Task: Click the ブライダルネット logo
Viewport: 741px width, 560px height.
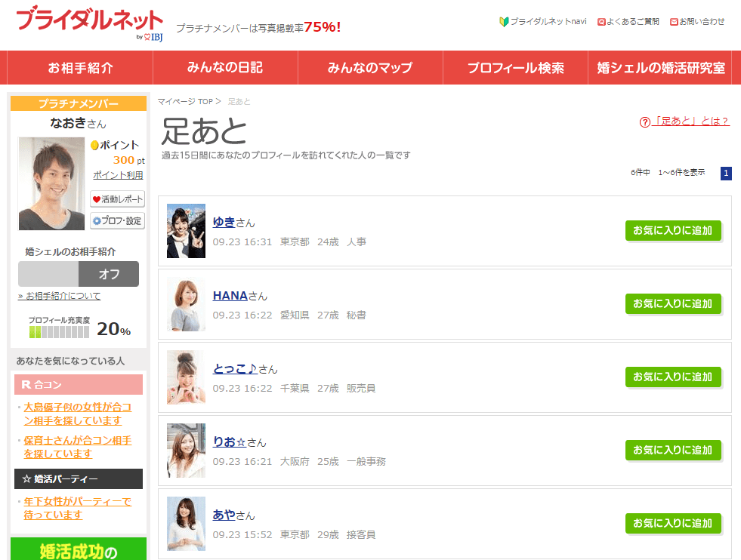Action: click(x=89, y=23)
